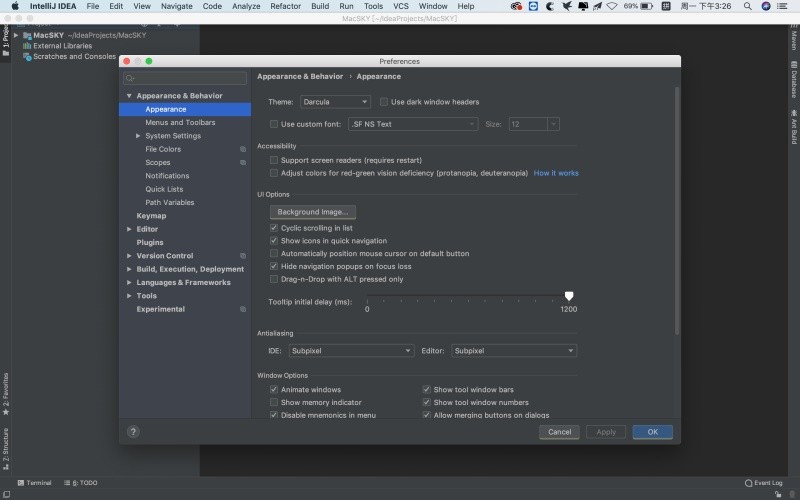Expand System Settings tree node
This screenshot has width=800, height=500.
[x=138, y=136]
